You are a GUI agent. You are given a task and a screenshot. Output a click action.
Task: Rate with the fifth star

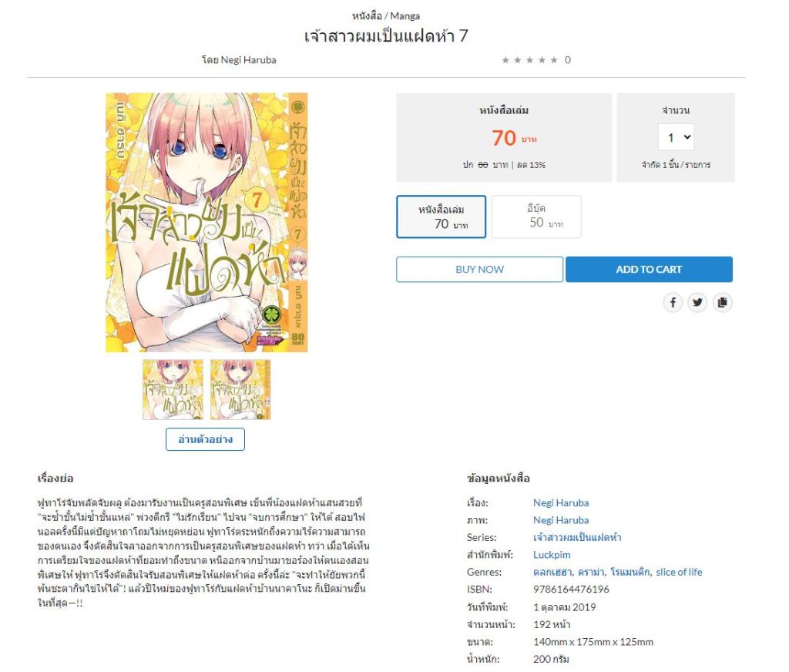pyautogui.click(x=553, y=60)
